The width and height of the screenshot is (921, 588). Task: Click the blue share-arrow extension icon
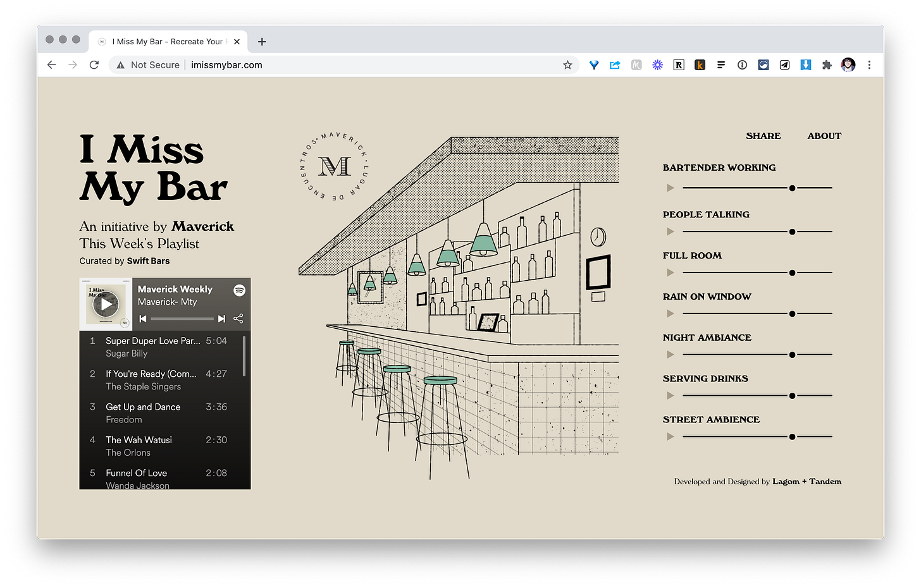pyautogui.click(x=615, y=64)
